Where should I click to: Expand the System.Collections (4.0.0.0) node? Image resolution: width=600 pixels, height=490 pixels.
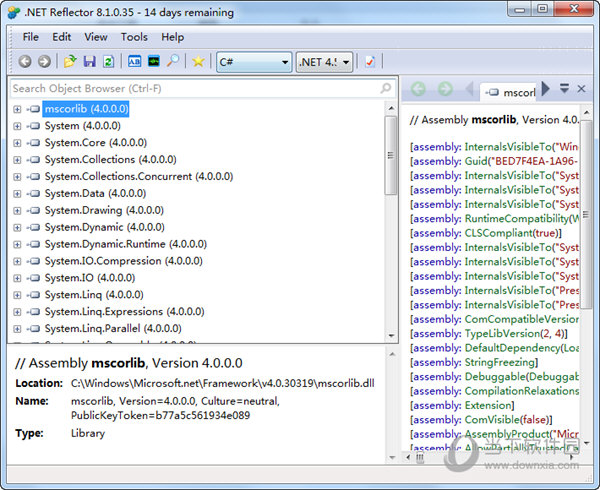17,160
